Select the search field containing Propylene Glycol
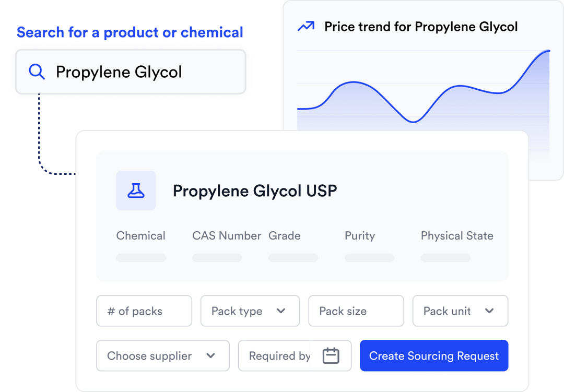The width and height of the screenshot is (564, 392). click(x=131, y=72)
